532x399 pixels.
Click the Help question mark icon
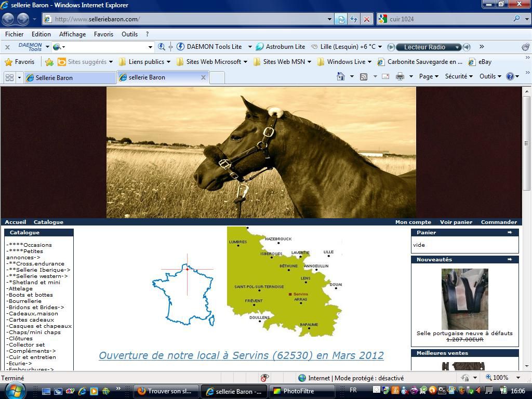[x=510, y=76]
